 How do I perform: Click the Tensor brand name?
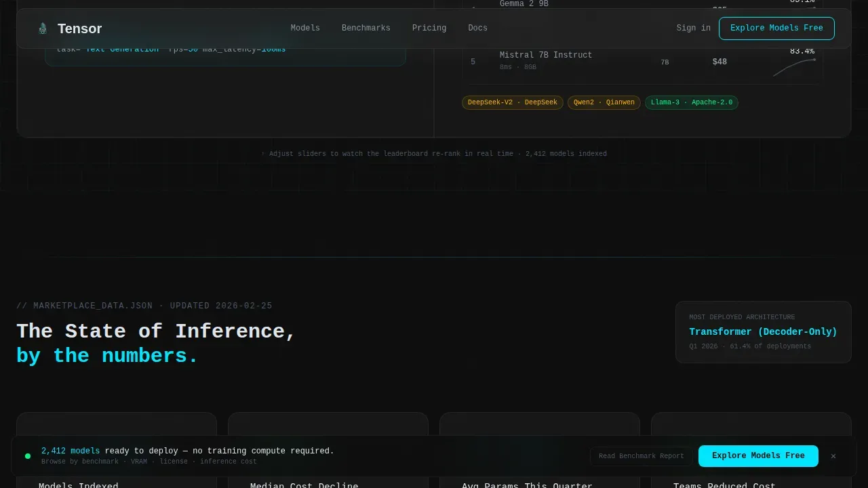(x=80, y=28)
